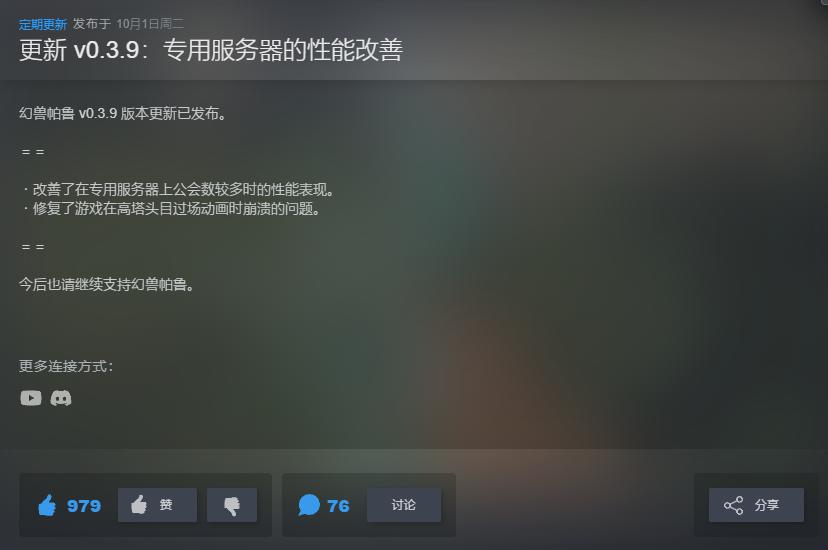Screen dimensions: 828x550
Task: Click the 更新 v0.3.9 announcement title
Action: 211,50
